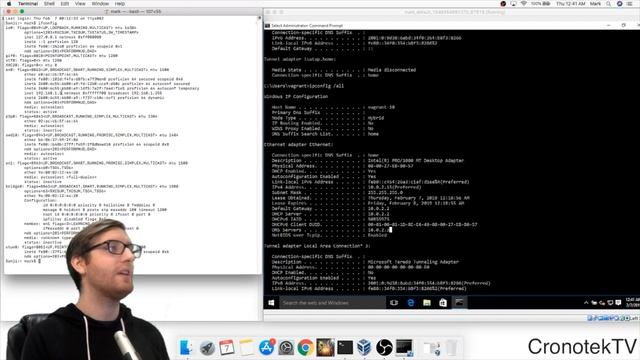Open Launchpad rocket icon in Dock
This screenshot has width=640, height=360.
(x=207, y=348)
